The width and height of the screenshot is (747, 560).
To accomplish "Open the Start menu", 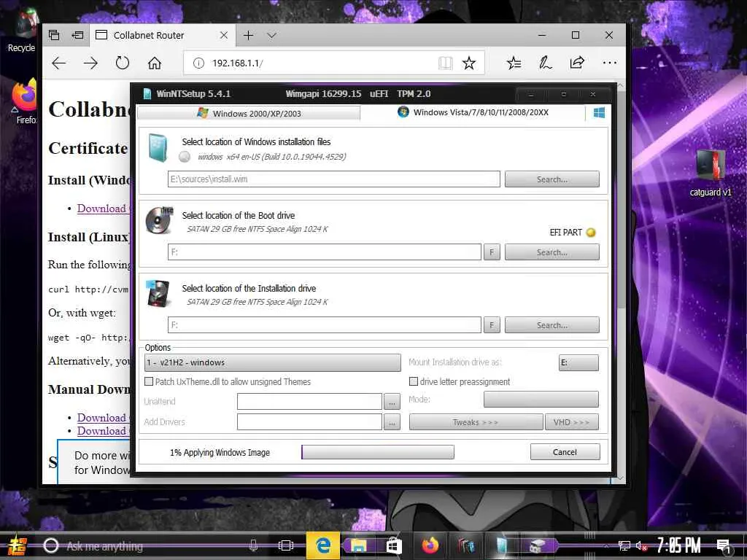I will 18,545.
